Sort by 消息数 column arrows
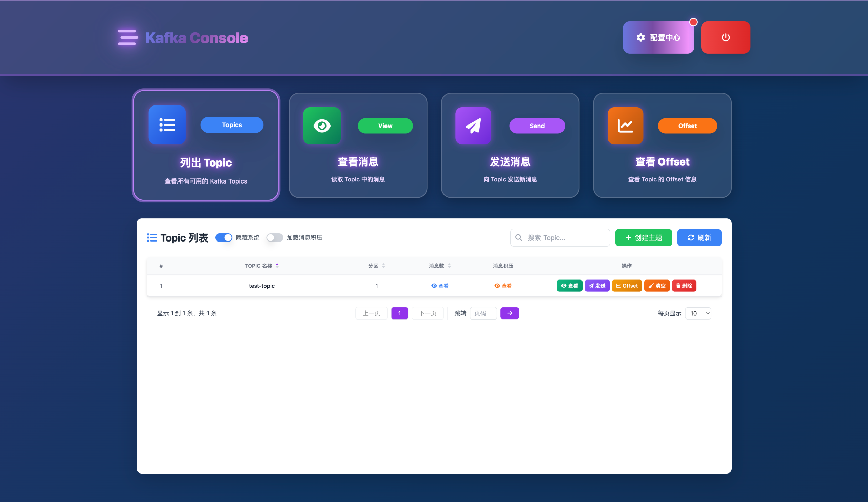Image resolution: width=868 pixels, height=502 pixels. (x=449, y=266)
